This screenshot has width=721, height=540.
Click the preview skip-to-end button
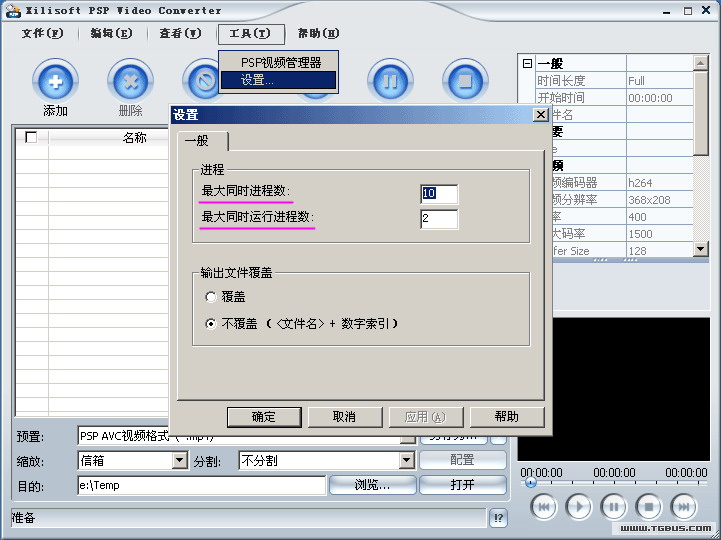click(684, 507)
